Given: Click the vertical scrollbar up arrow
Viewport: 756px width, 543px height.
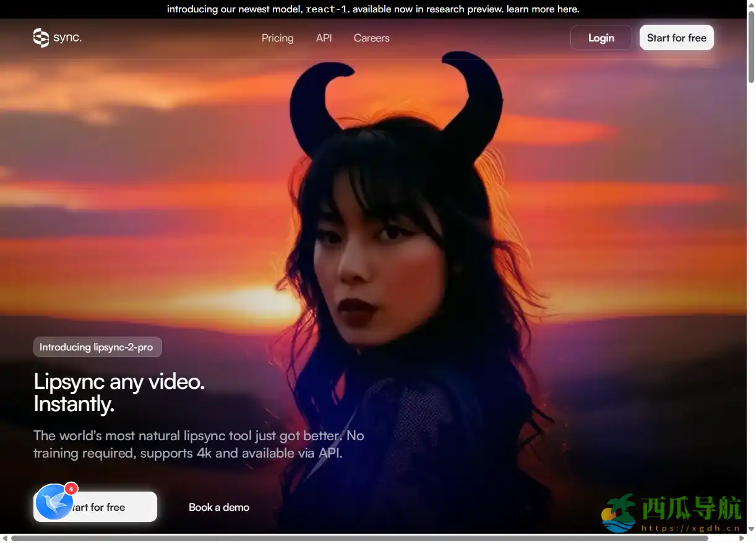Looking at the screenshot, I should pos(751,5).
